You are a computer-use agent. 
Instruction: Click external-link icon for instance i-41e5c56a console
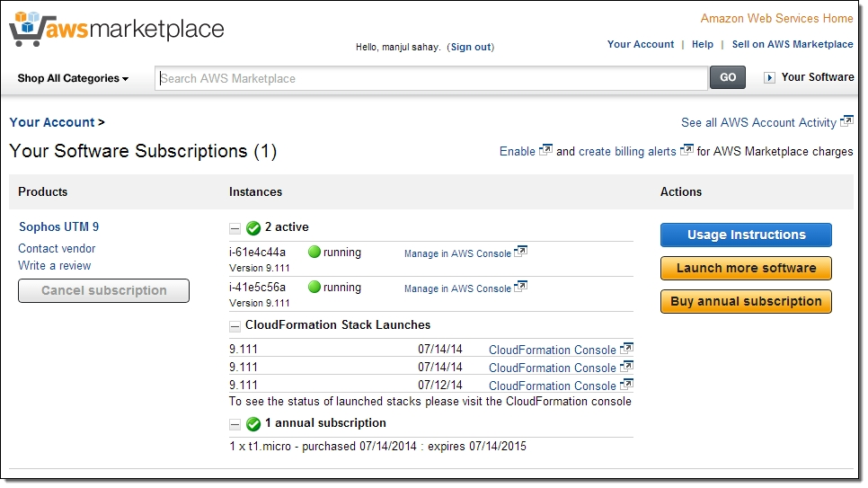coord(520,288)
